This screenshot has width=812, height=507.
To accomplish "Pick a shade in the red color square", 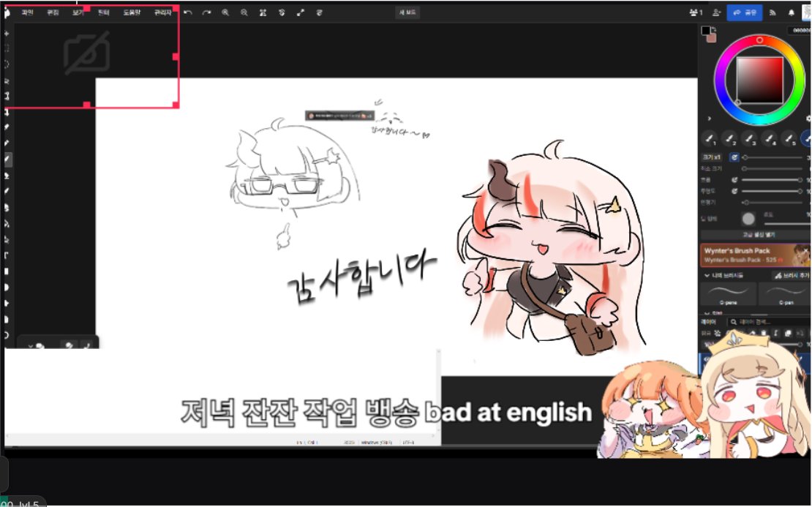I will click(x=760, y=80).
